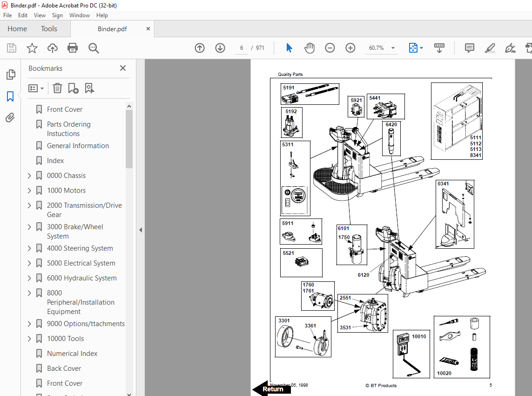This screenshot has height=396, width=532.
Task: Click the Return arrow in document
Action: tap(271, 388)
